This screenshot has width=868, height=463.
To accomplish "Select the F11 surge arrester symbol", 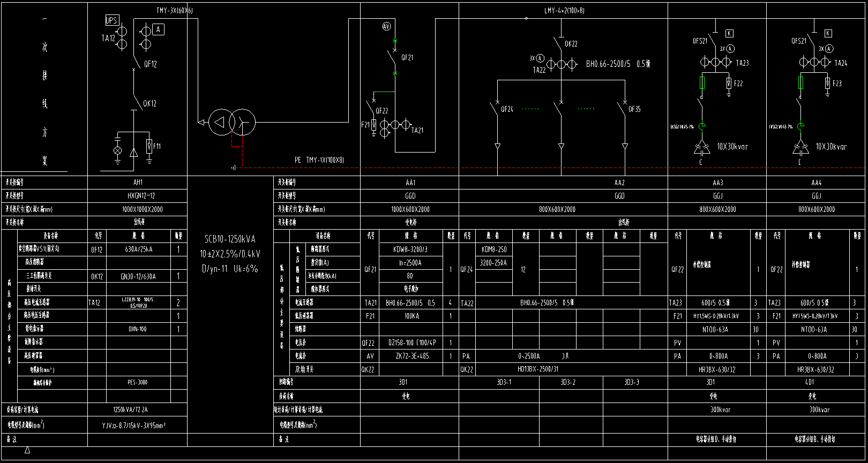I will [149, 146].
